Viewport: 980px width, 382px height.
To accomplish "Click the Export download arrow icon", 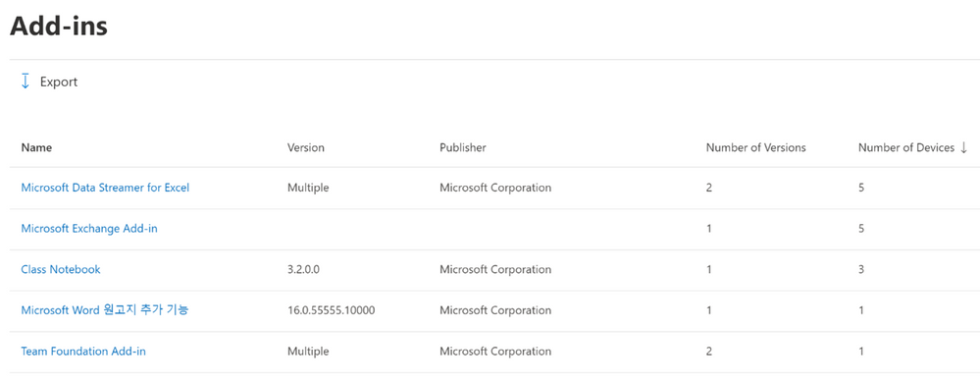I will [26, 82].
